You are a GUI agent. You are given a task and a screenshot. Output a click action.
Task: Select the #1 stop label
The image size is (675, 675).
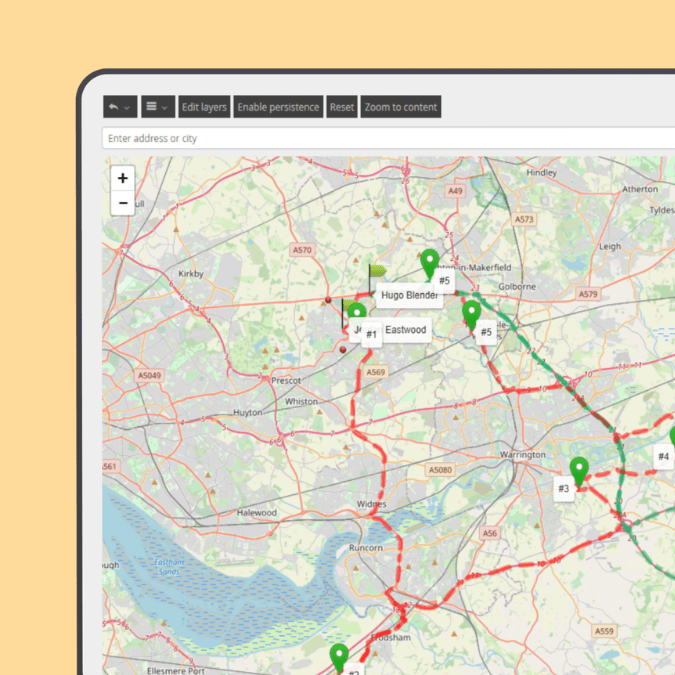371,335
